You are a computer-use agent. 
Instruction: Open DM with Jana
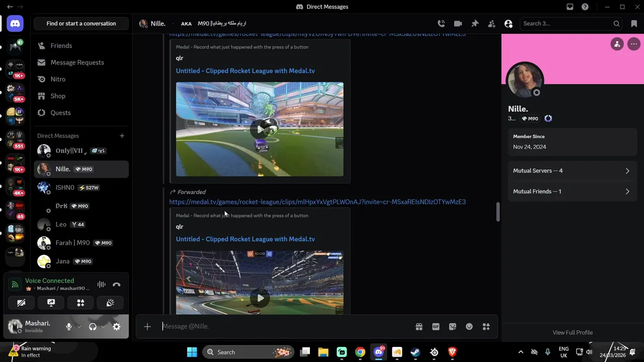[x=81, y=261]
